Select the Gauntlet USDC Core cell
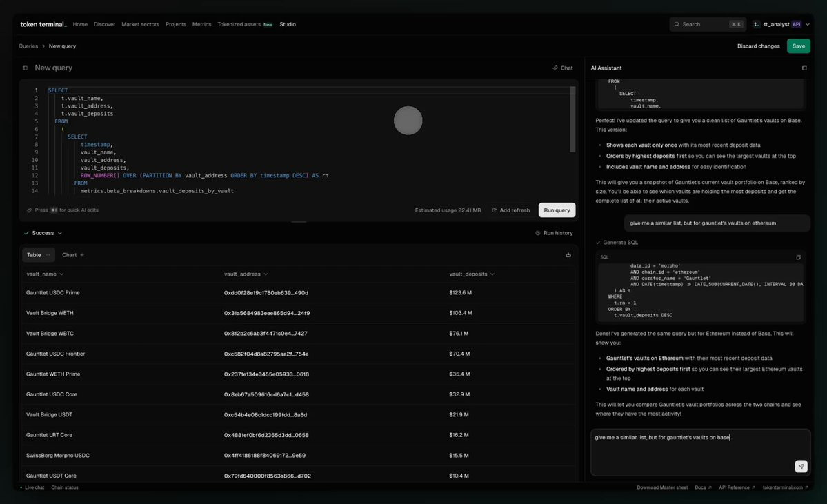The image size is (827, 504). (51, 394)
